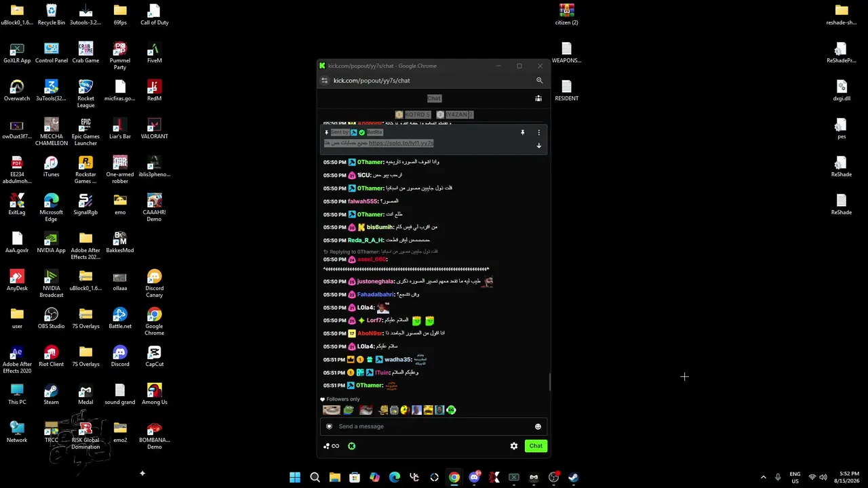
Task: Select the iTunes desktop icon
Action: [52, 167]
